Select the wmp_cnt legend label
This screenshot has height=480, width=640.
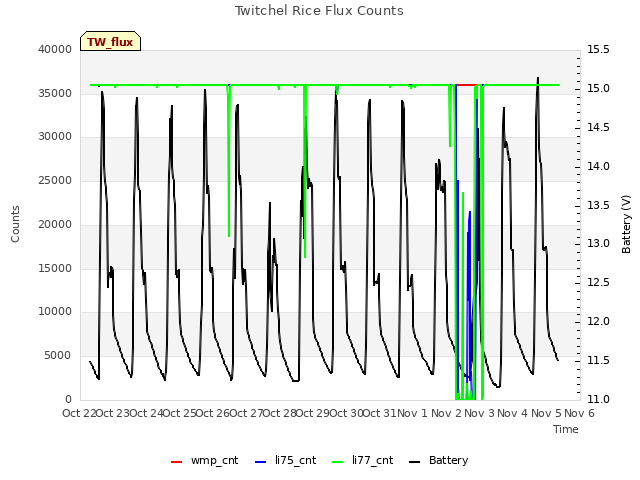tap(214, 460)
